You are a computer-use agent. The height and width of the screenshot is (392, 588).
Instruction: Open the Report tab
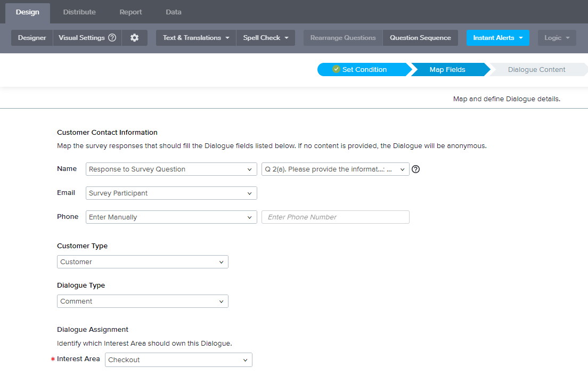[x=130, y=12]
